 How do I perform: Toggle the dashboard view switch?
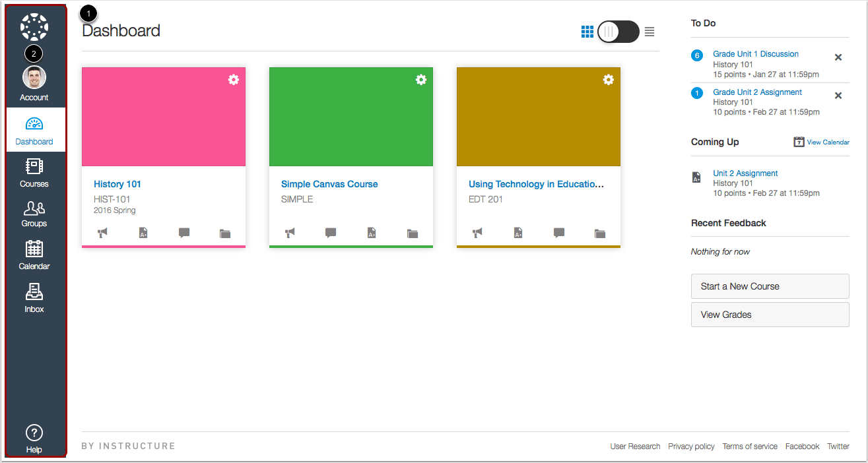coord(617,31)
